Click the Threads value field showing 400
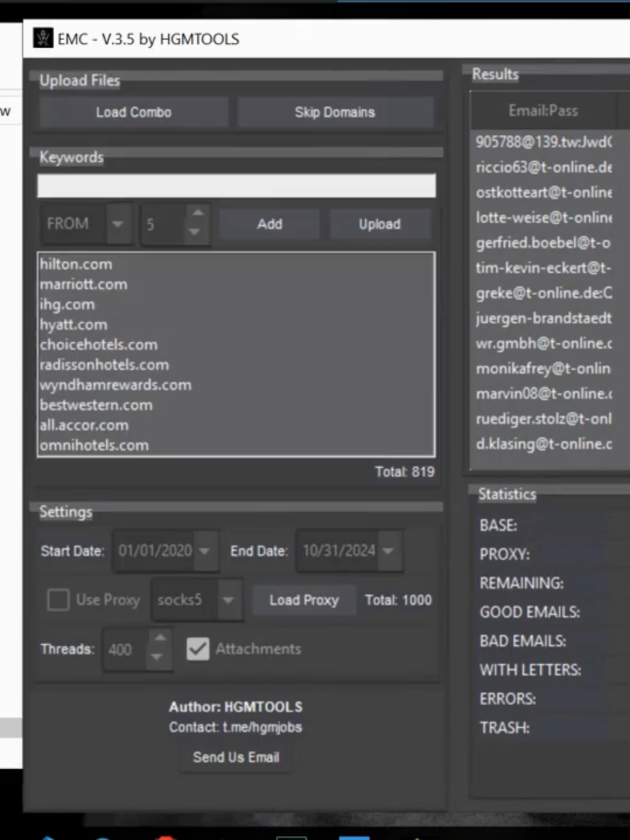Image resolution: width=630 pixels, height=840 pixels. (126, 649)
